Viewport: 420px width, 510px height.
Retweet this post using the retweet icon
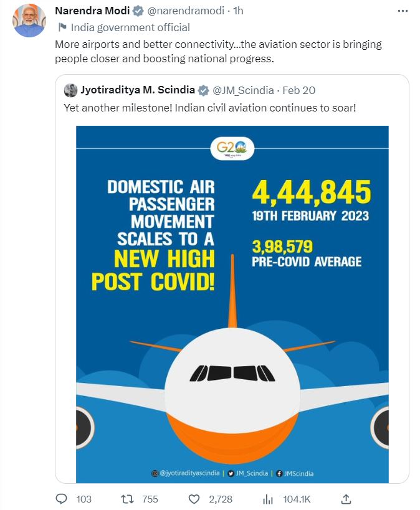tap(128, 499)
